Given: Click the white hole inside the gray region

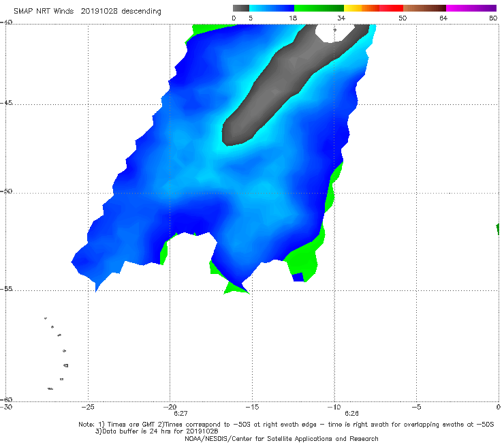Looking at the screenshot, I should pyautogui.click(x=334, y=33).
